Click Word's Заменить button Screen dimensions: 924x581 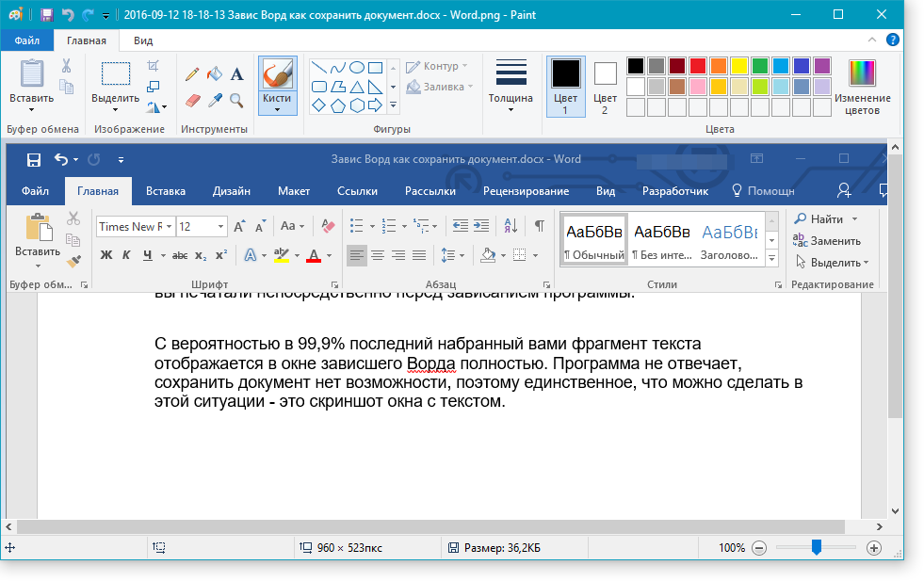coord(827,241)
